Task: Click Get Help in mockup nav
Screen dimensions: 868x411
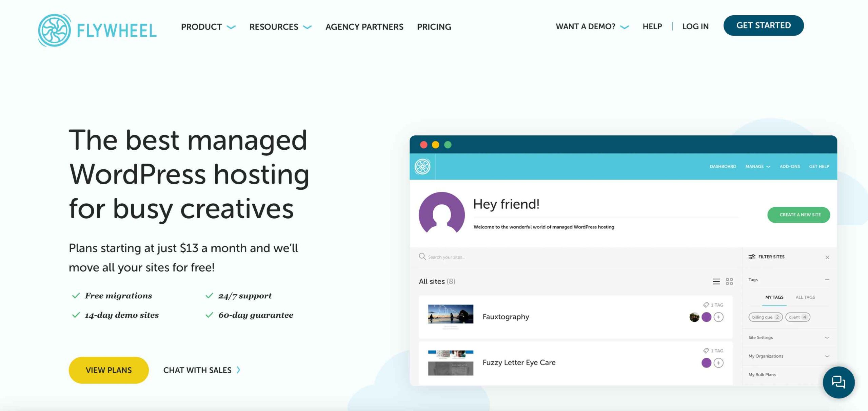Action: [x=819, y=167]
